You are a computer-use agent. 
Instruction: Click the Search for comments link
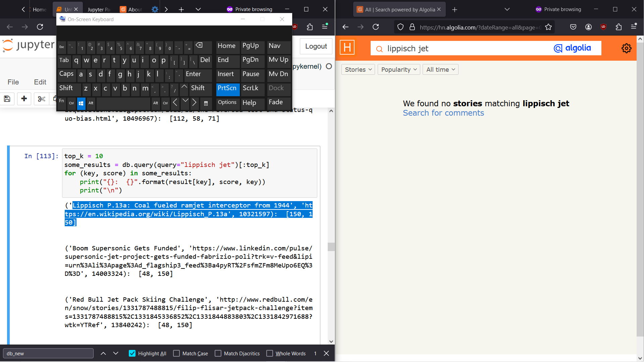(x=443, y=113)
